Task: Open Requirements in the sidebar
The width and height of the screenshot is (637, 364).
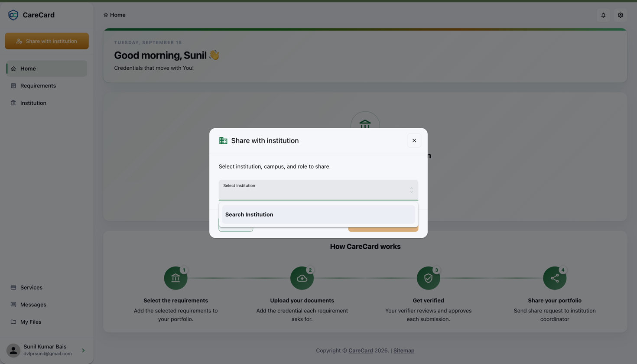Action: 47,86
